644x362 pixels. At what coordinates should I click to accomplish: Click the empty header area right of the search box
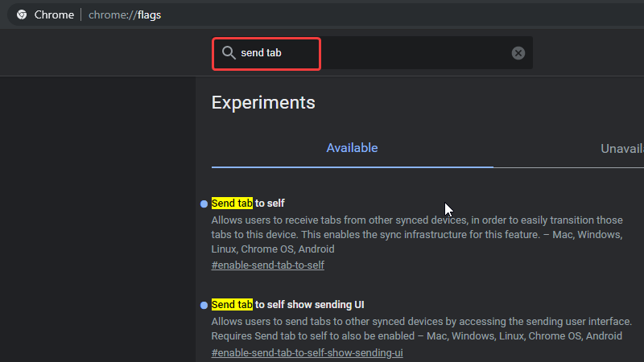pos(588,53)
